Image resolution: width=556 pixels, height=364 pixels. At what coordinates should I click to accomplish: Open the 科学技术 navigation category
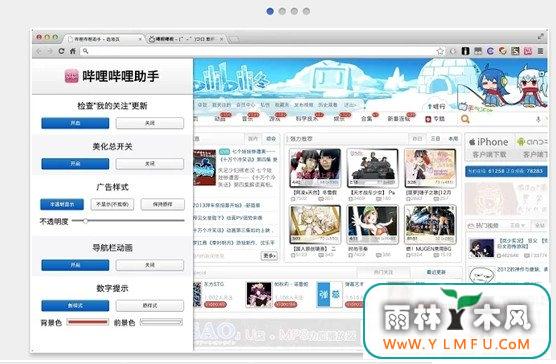click(307, 119)
